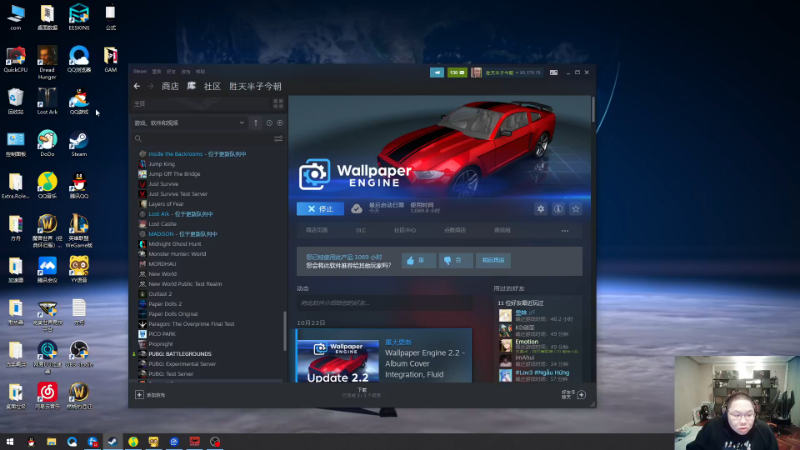Open the store tab 商店
The height and width of the screenshot is (450, 800).
(170, 86)
